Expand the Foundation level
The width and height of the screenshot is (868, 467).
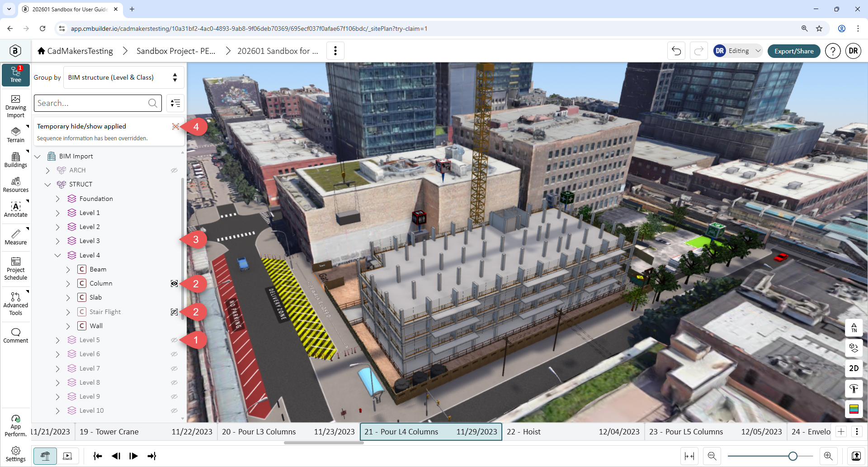pos(57,199)
